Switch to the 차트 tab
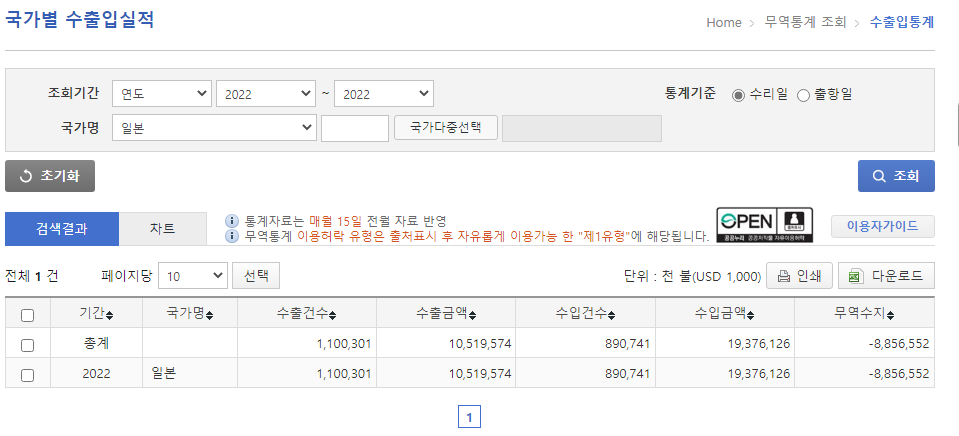The width and height of the screenshot is (959, 436). (162, 228)
